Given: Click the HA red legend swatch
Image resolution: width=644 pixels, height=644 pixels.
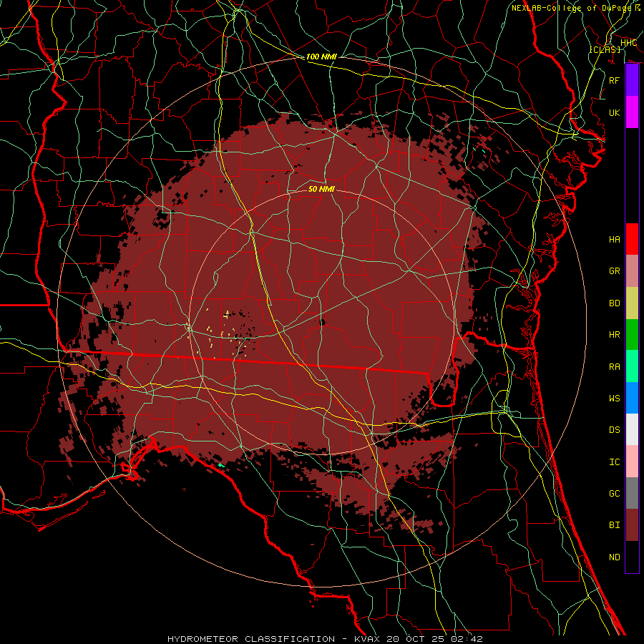Looking at the screenshot, I should click(x=632, y=239).
